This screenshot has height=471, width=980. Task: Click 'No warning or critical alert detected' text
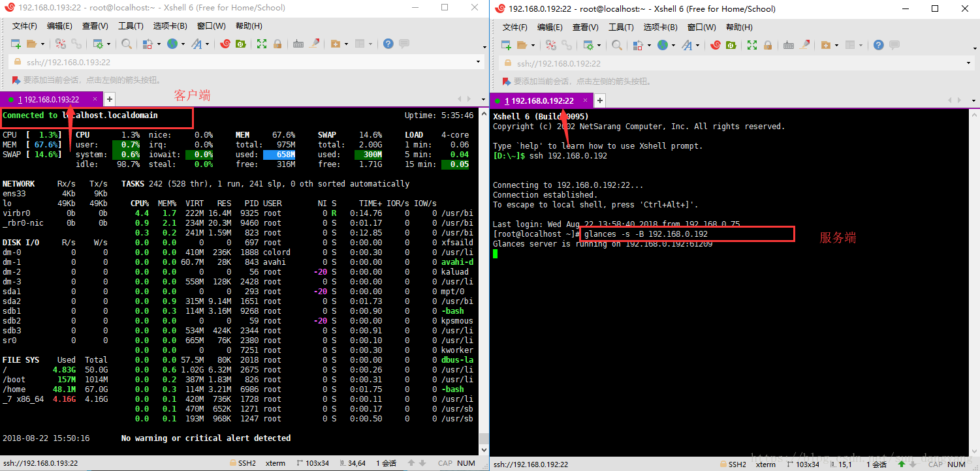206,438
